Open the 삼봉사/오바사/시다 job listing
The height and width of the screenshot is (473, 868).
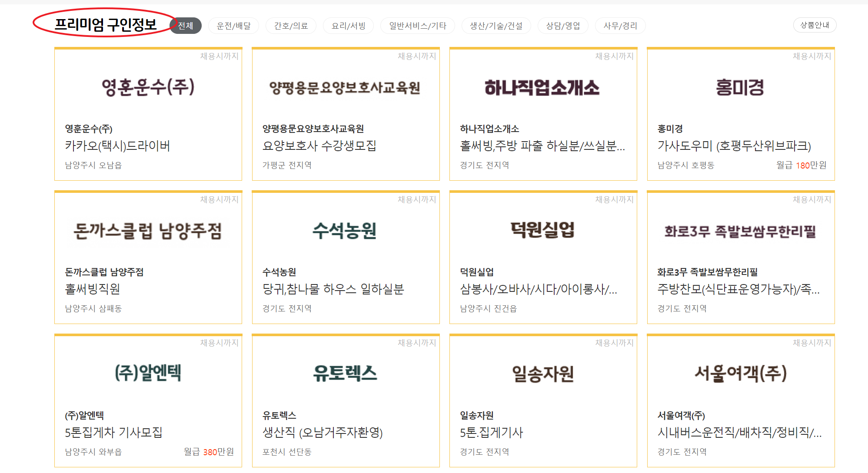[539, 289]
